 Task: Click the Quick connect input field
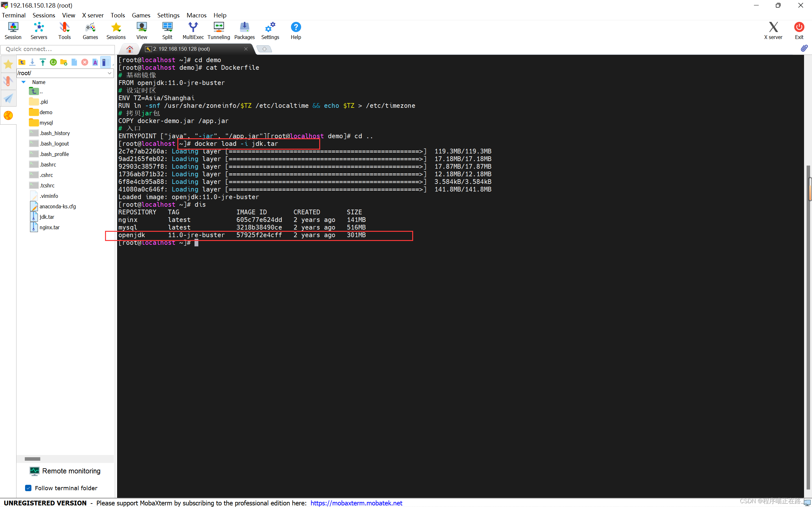[58, 49]
